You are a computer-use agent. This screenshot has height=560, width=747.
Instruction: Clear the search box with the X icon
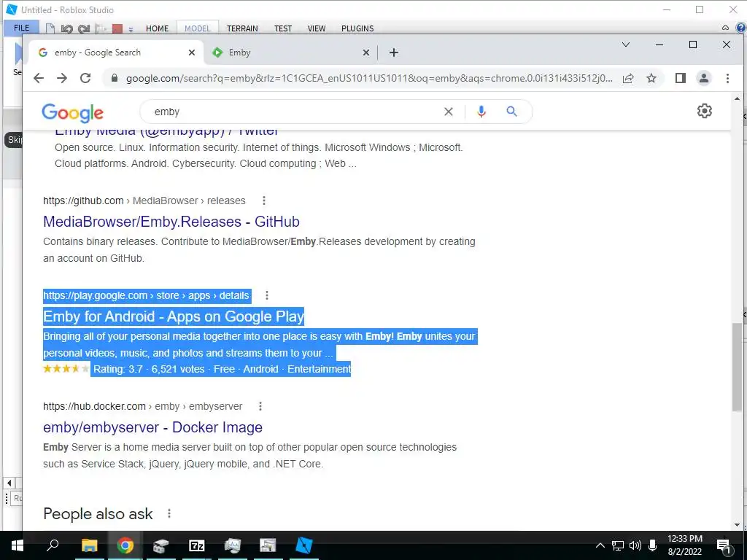coord(449,112)
